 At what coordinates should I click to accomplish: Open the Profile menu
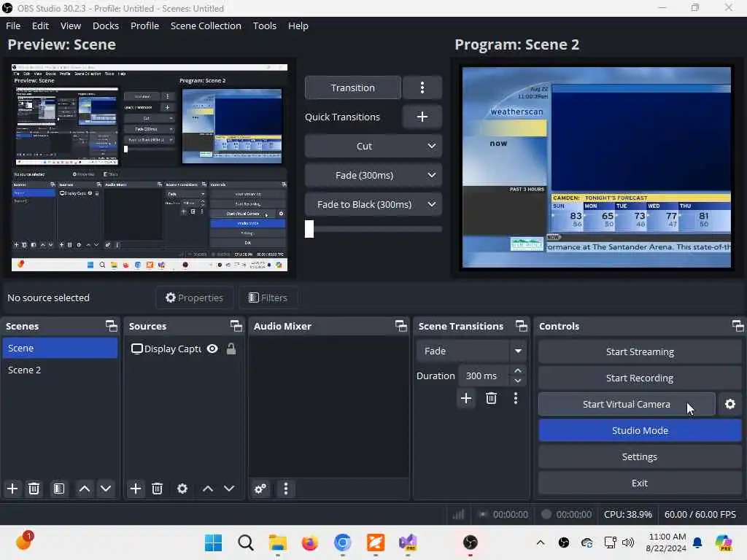145,26
